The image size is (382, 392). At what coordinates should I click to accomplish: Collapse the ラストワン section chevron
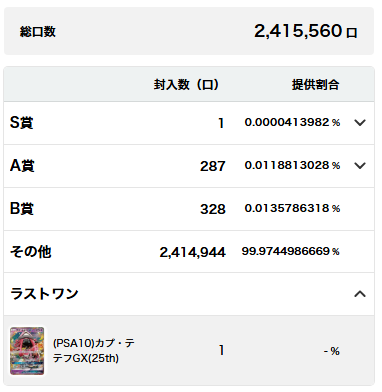coord(360,294)
